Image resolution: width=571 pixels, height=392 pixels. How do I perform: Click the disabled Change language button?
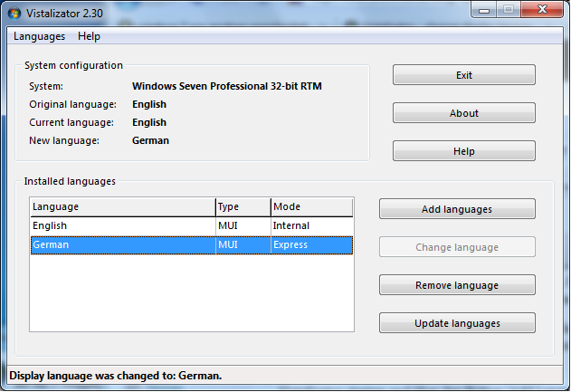tap(457, 247)
